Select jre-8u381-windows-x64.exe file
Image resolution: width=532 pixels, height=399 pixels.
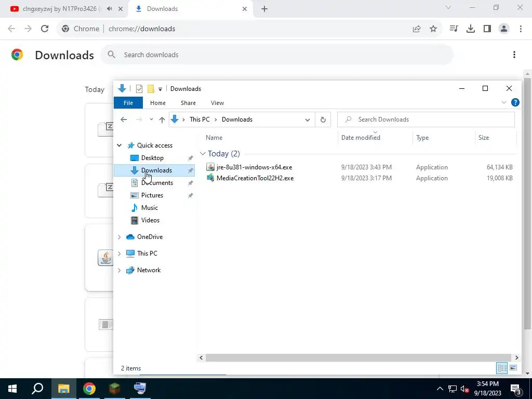(x=254, y=167)
